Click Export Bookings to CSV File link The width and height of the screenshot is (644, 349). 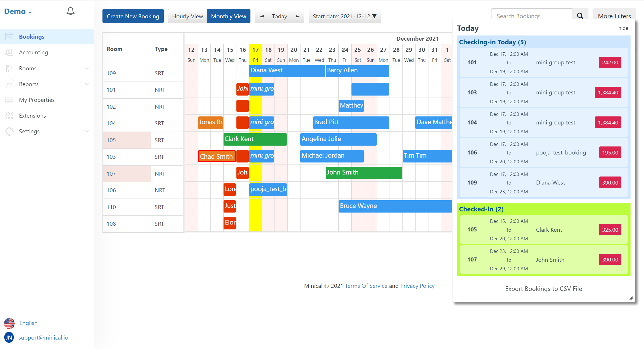tap(544, 288)
